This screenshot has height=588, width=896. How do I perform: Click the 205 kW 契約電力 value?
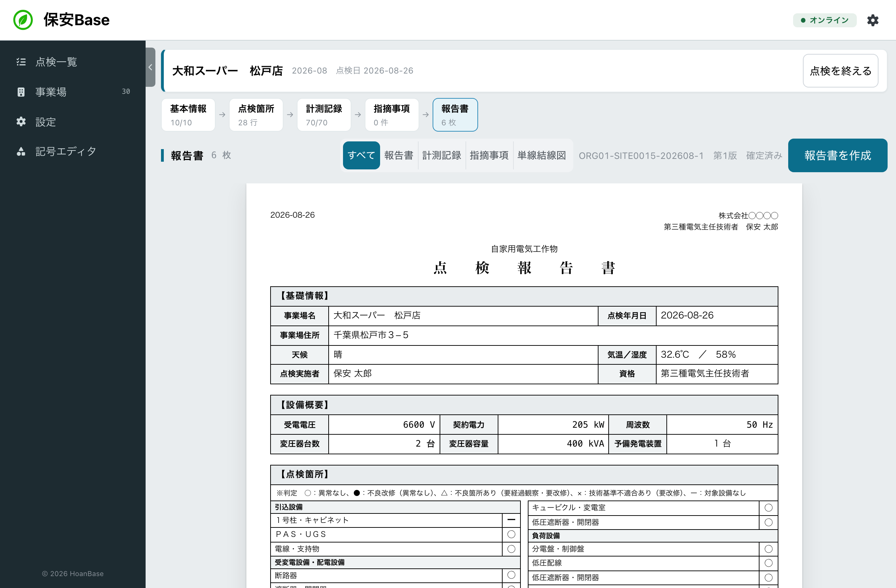tap(553, 425)
